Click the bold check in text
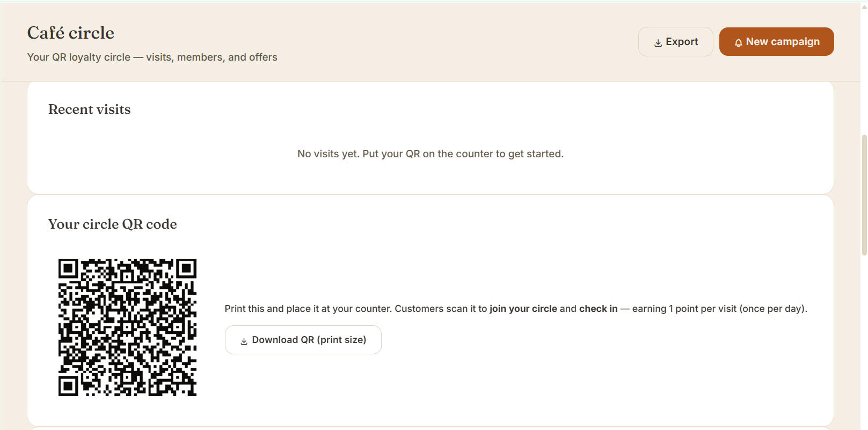The height and width of the screenshot is (430, 868). pos(599,309)
